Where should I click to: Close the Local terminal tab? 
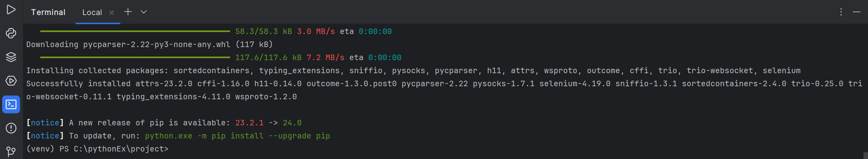point(112,13)
